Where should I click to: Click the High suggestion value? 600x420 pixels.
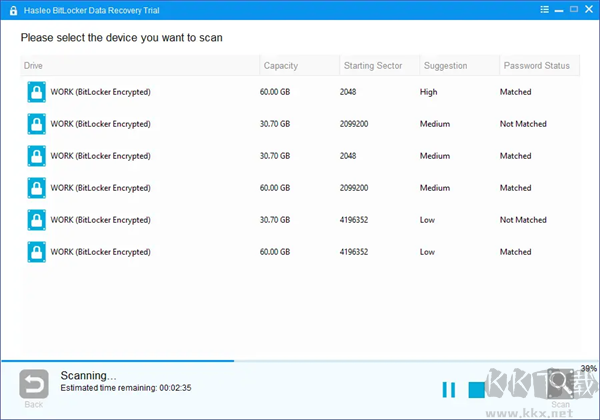pyautogui.click(x=429, y=92)
